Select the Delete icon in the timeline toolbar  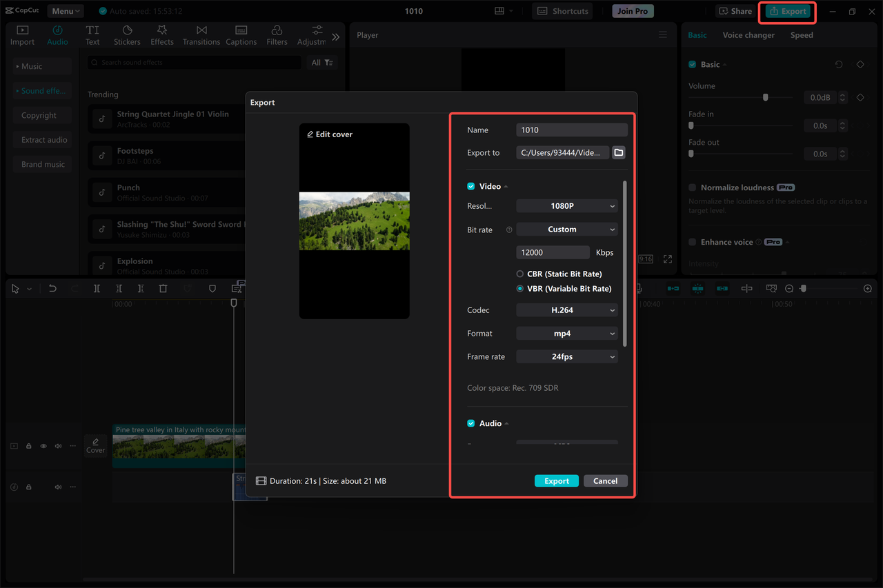click(163, 288)
